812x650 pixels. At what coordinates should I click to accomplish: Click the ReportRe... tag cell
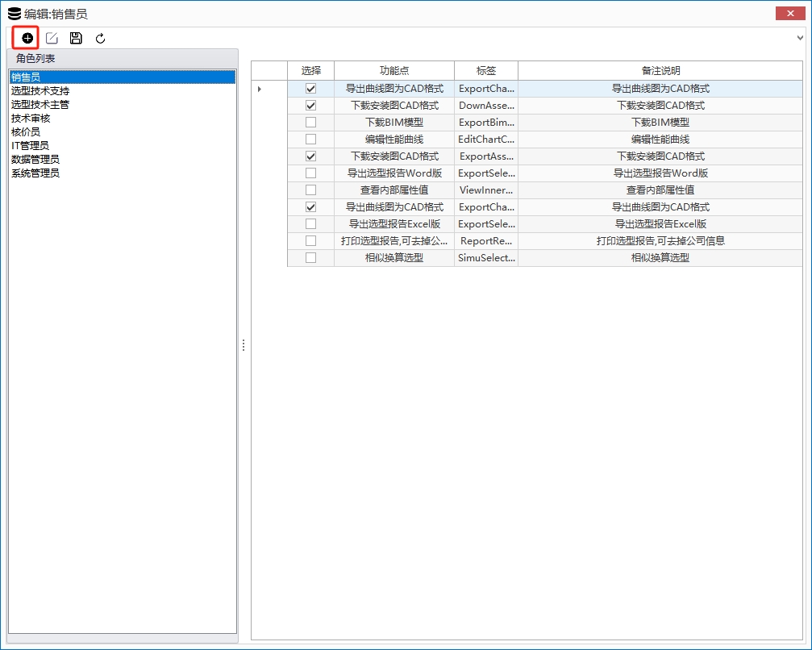tap(486, 241)
